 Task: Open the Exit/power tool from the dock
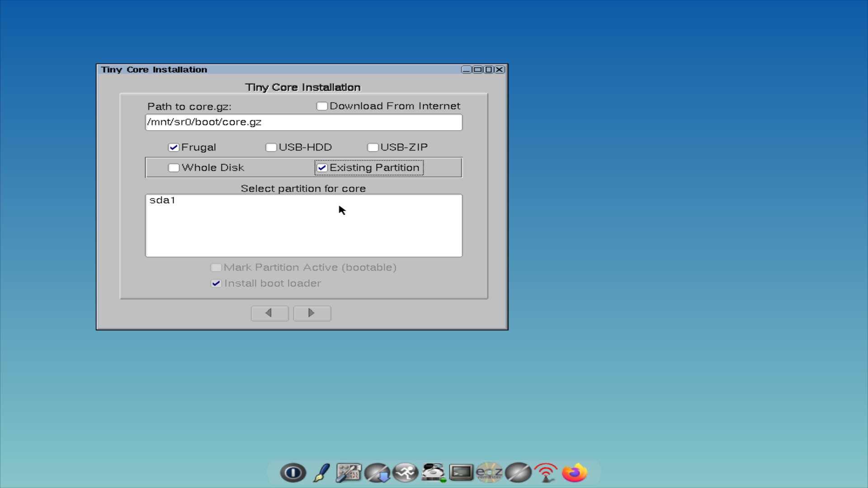point(293,473)
